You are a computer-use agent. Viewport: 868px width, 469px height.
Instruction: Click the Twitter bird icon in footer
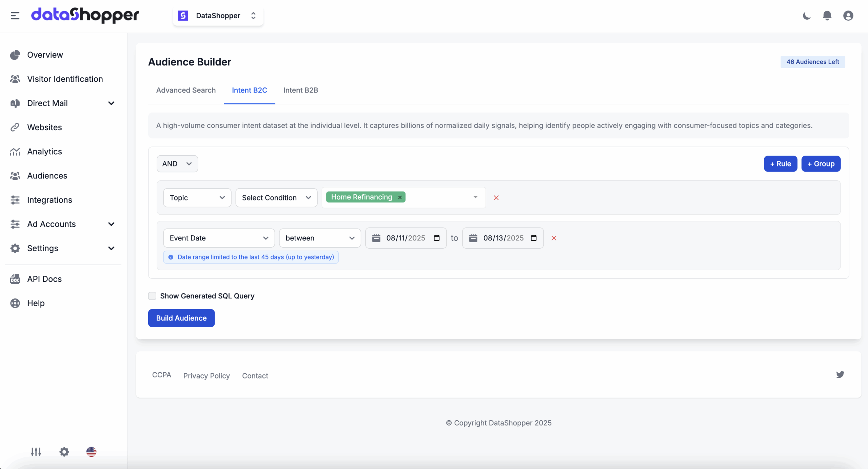pyautogui.click(x=840, y=374)
